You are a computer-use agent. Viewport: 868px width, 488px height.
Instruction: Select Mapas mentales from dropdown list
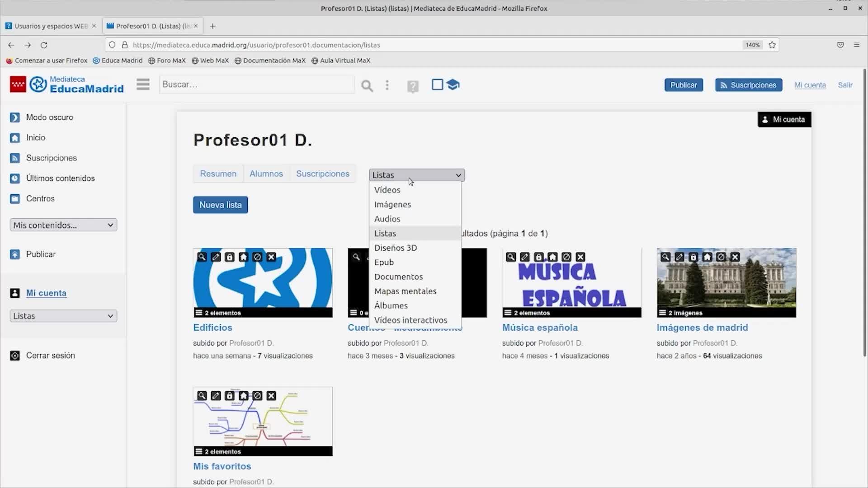click(405, 291)
